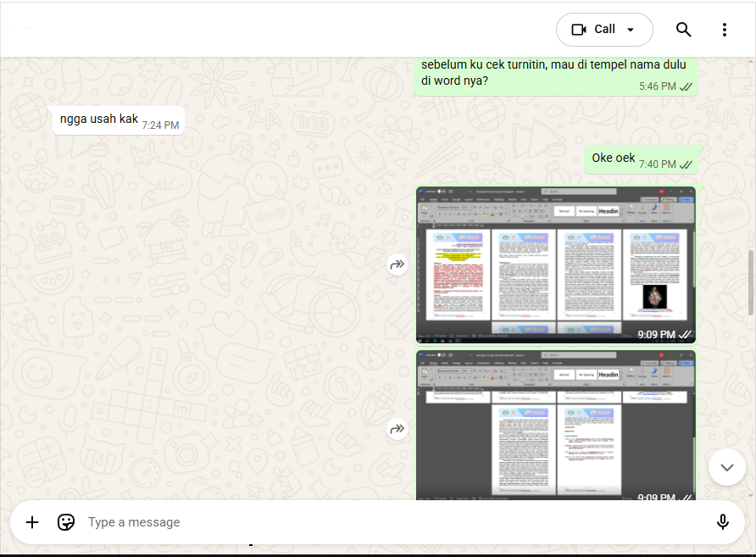Screen dimensions: 756x557
Task: Click the chat vertical scrollbar thumb
Action: [x=751, y=283]
